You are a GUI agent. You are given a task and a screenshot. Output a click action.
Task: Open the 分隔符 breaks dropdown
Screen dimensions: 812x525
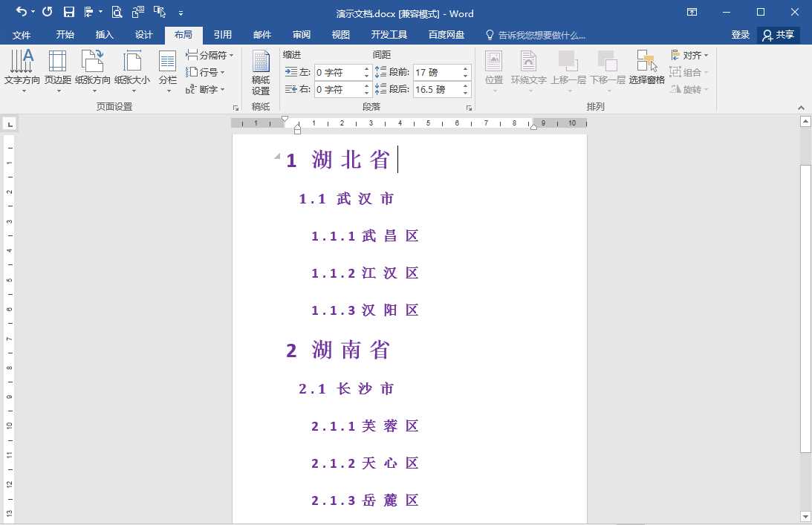[x=210, y=55]
